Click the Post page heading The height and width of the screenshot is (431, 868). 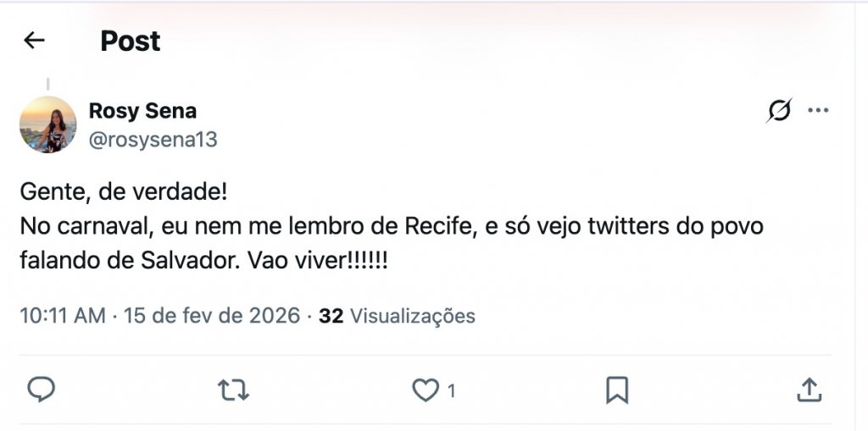coord(130,41)
